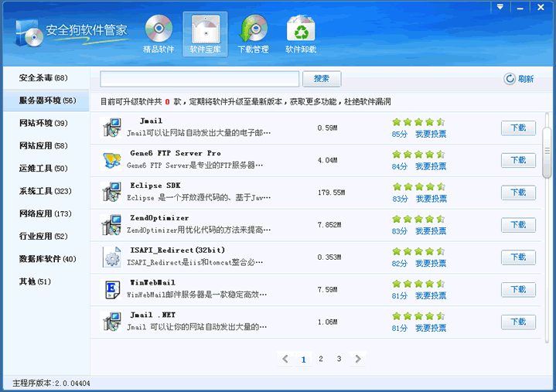Click the Gene6 FTP Server Pro icon
Viewport: 556px width, 392px height.
coord(111,160)
